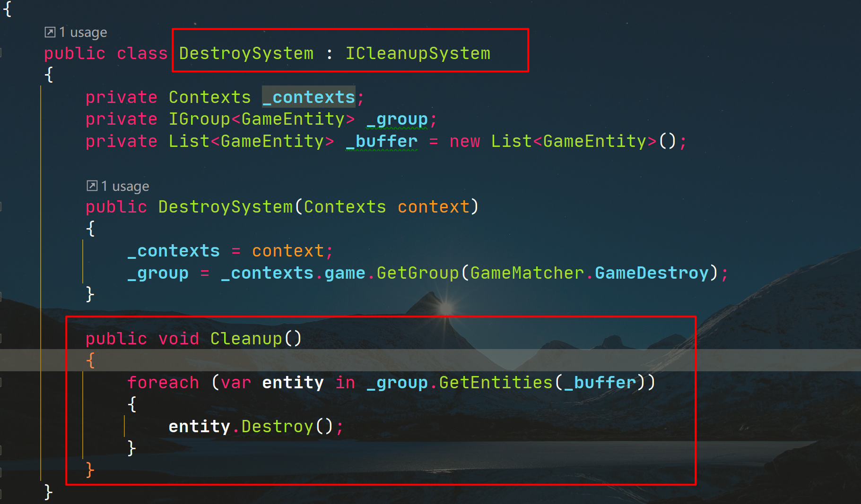Viewport: 861px width, 504px height.
Task: Click the "game" property
Action: point(345,273)
